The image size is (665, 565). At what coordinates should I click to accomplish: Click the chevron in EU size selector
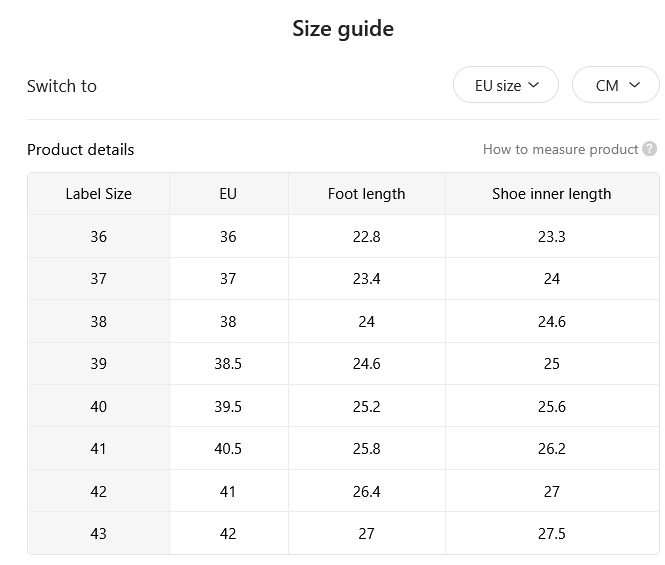click(534, 85)
